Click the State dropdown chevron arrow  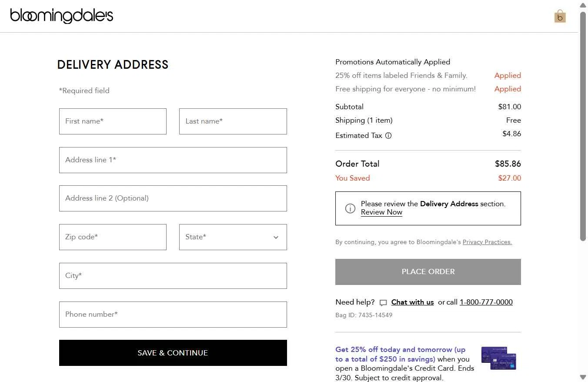coord(276,237)
